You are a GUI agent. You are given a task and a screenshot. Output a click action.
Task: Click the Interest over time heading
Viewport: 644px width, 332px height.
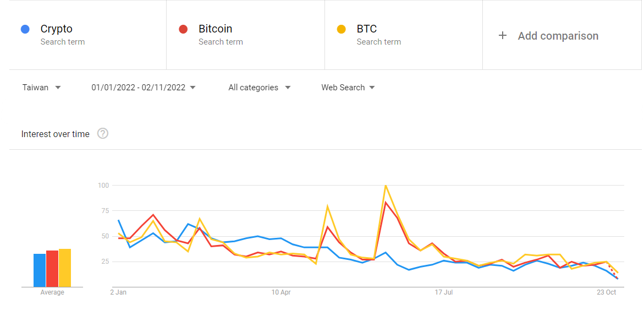coord(56,134)
